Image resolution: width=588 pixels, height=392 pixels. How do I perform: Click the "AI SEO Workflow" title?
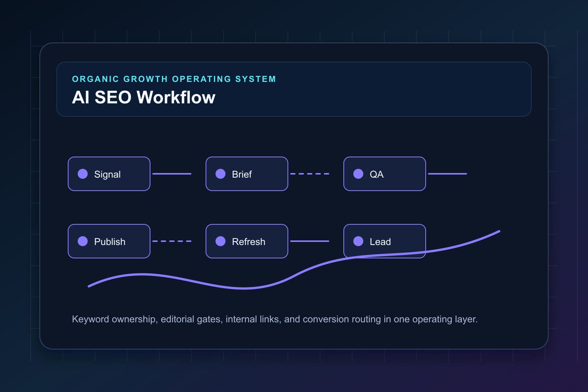tap(144, 97)
